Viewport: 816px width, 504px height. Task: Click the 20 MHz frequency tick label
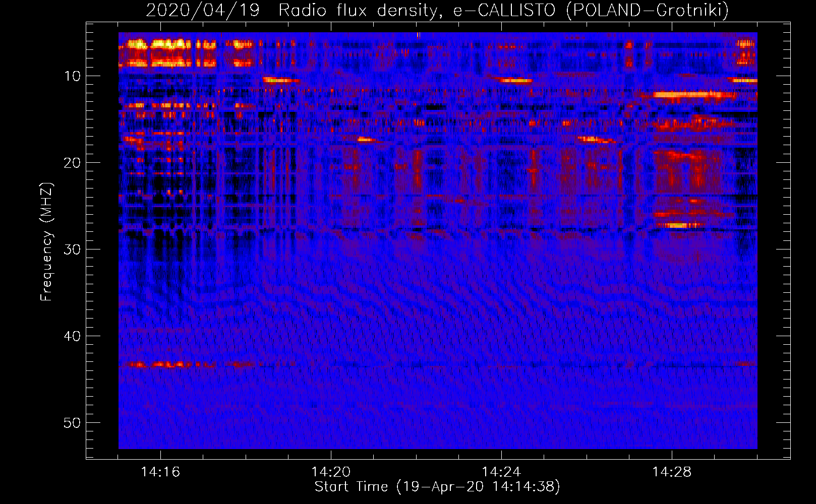pyautogui.click(x=73, y=163)
